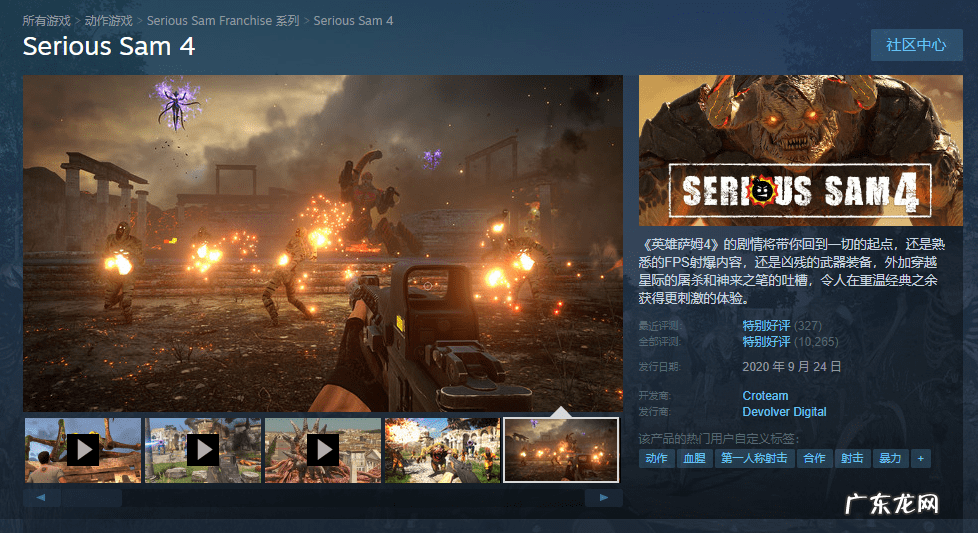The image size is (978, 533).
Task: Click 特别好评 next to recent reviews (327)
Action: tap(766, 326)
